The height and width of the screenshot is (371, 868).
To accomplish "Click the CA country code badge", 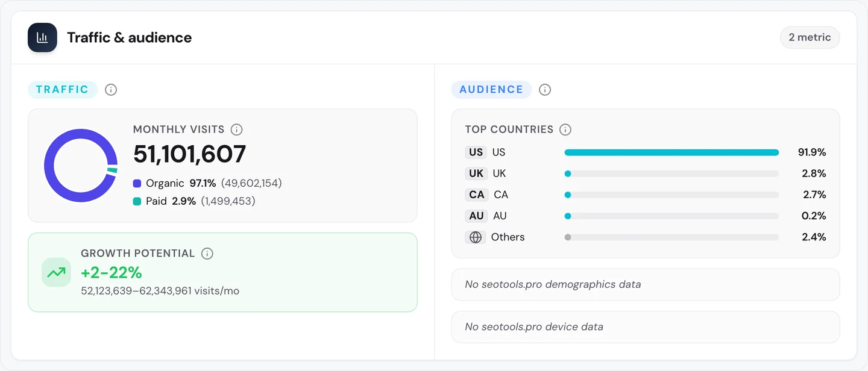I will 477,195.
